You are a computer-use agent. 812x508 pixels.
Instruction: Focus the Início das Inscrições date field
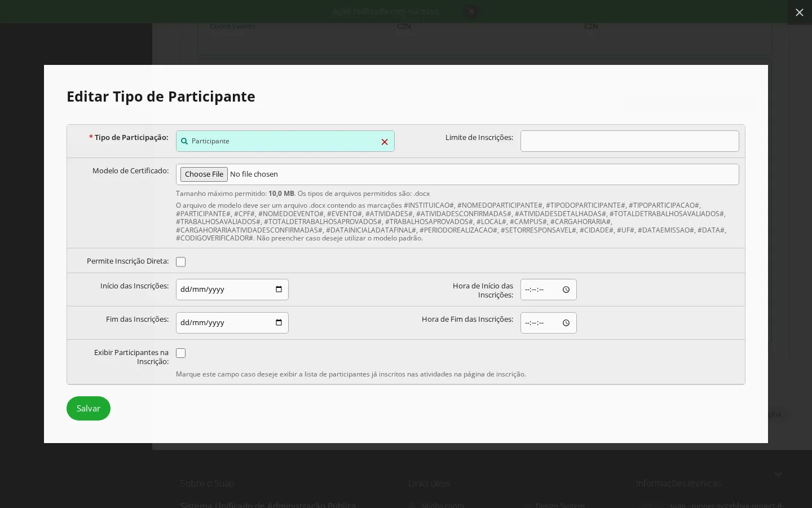pyautogui.click(x=232, y=290)
